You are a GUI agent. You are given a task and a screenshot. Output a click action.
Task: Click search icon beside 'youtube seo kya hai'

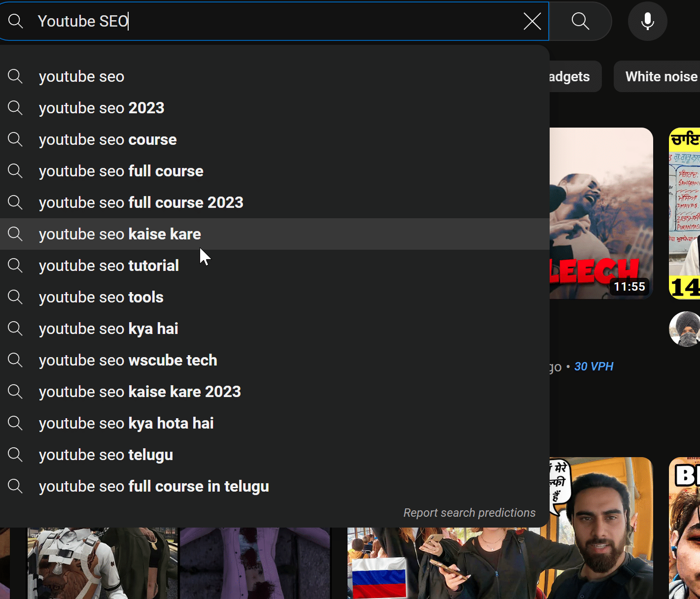(15, 329)
